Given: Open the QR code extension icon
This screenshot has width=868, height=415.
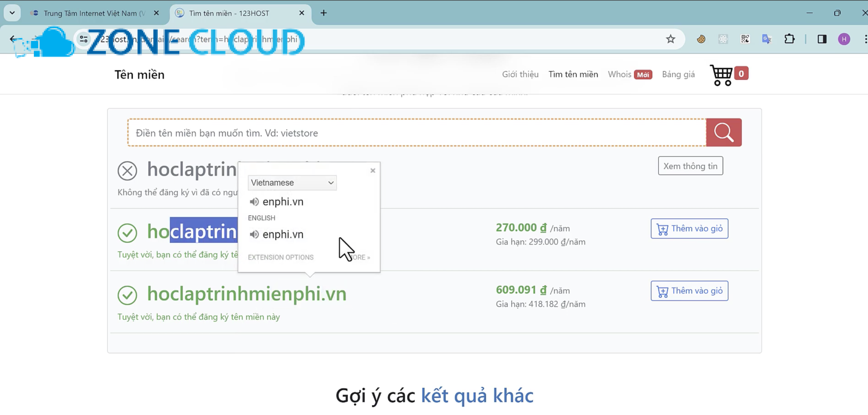Looking at the screenshot, I should click(x=745, y=39).
